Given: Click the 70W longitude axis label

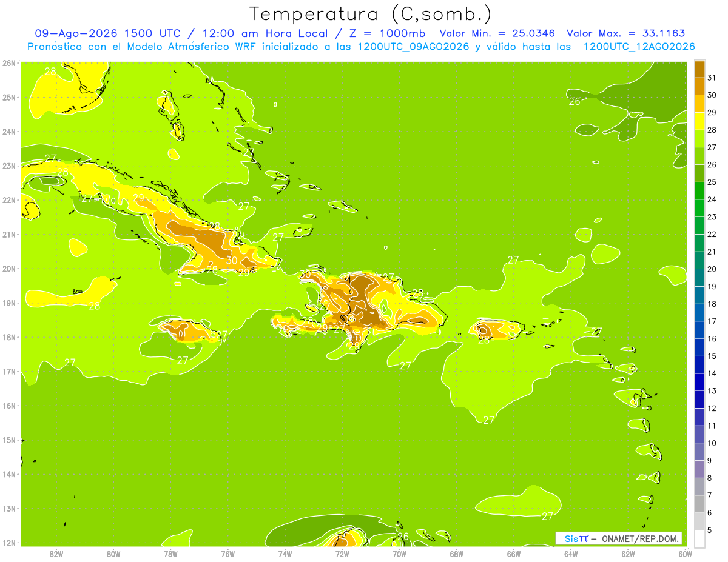Looking at the screenshot, I should coord(399,554).
